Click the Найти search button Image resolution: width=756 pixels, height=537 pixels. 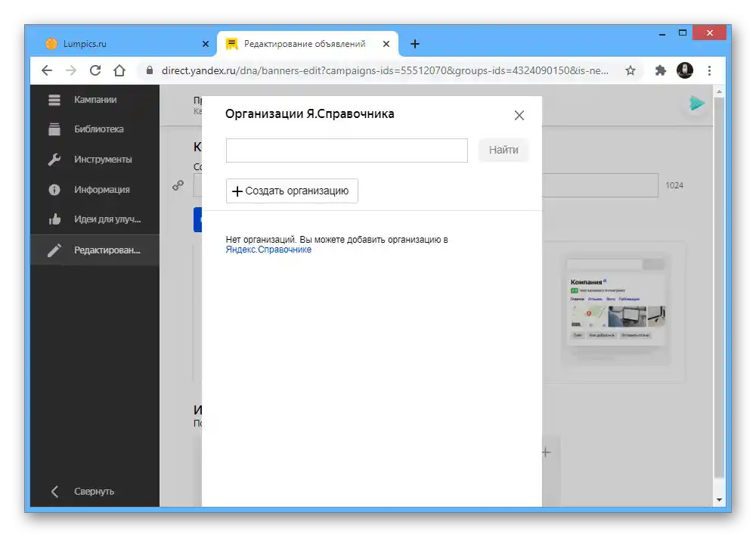[503, 150]
